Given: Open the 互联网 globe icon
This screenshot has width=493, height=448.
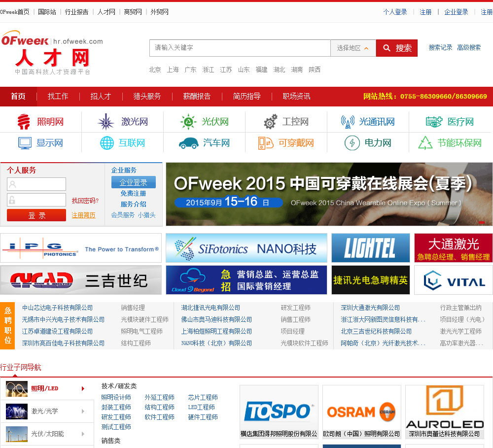Looking at the screenshot, I should (107, 143).
